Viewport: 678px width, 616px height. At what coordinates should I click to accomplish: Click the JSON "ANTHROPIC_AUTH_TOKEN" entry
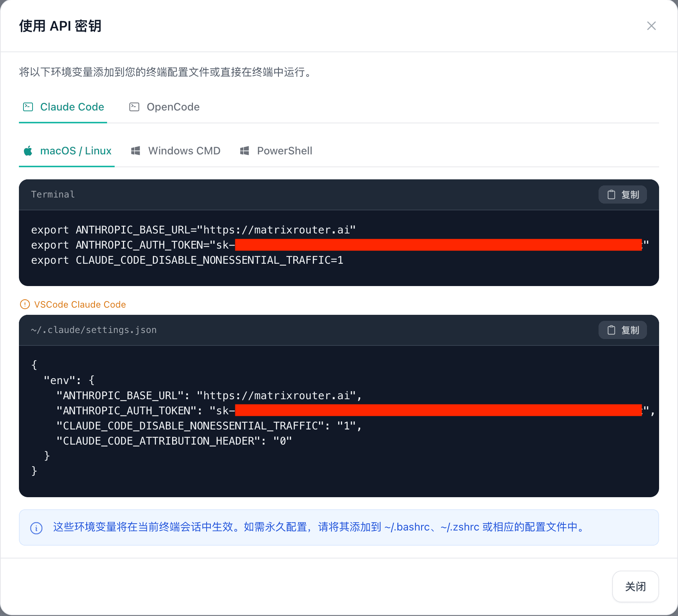tap(356, 411)
